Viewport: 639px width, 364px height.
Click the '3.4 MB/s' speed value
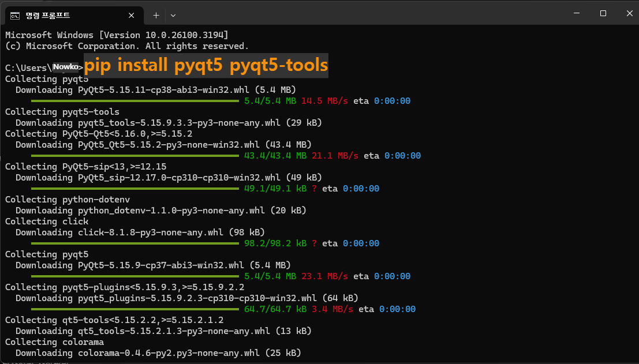pyautogui.click(x=332, y=309)
